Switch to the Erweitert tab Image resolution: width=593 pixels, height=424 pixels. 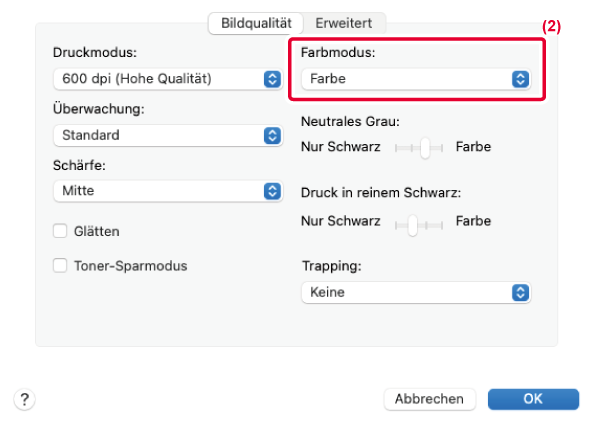[344, 23]
